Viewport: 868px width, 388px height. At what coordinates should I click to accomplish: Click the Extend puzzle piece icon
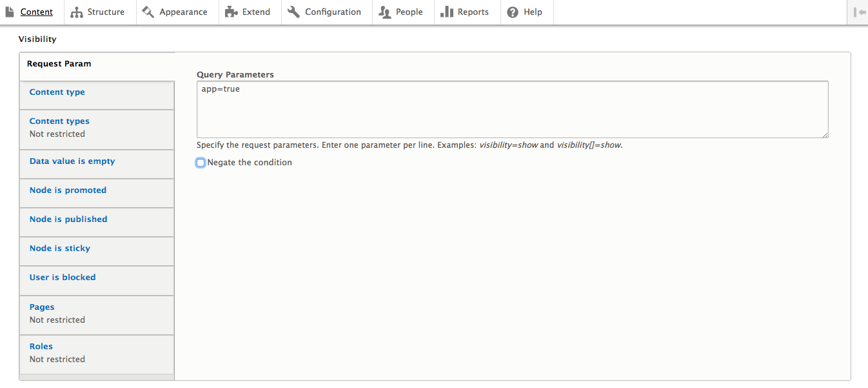click(231, 12)
